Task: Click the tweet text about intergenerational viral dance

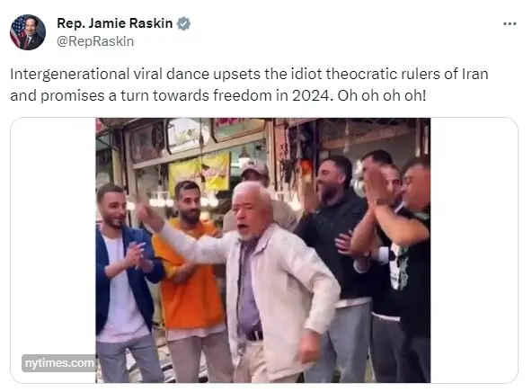Action: click(x=249, y=85)
